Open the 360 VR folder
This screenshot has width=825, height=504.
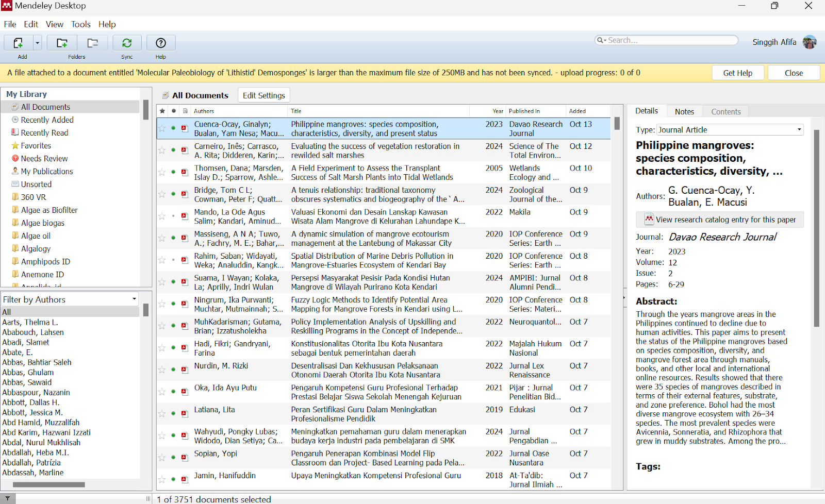pos(33,197)
